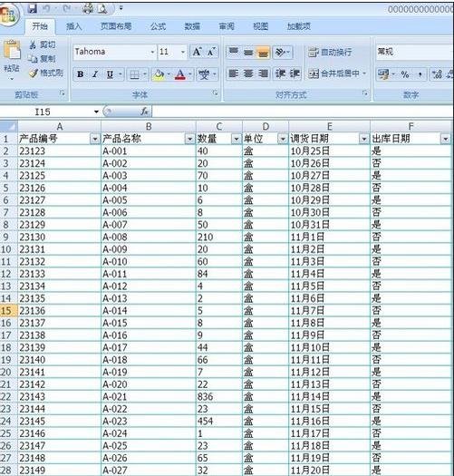This screenshot has height=476, width=454.
Task: Click the Office button logo
Action: pos(8,15)
